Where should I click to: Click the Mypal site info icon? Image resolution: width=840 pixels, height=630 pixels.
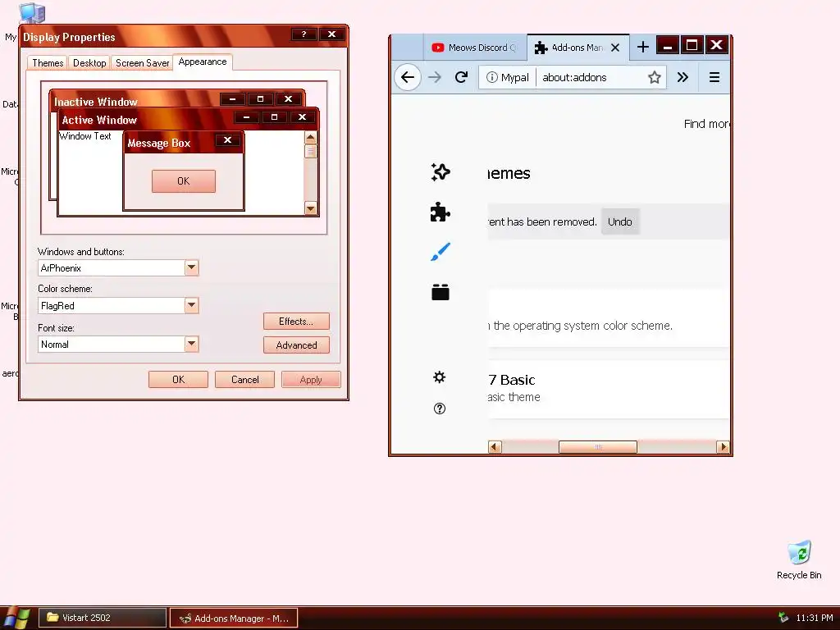[492, 77]
